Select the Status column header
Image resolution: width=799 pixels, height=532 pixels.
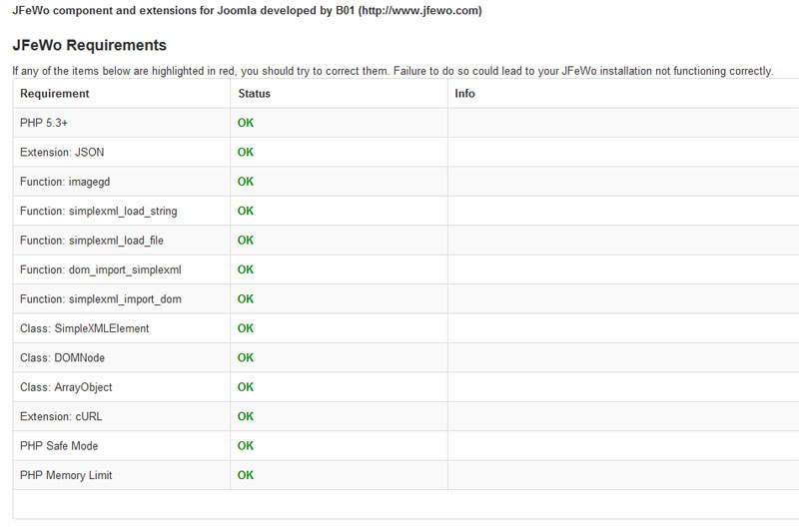pos(255,94)
